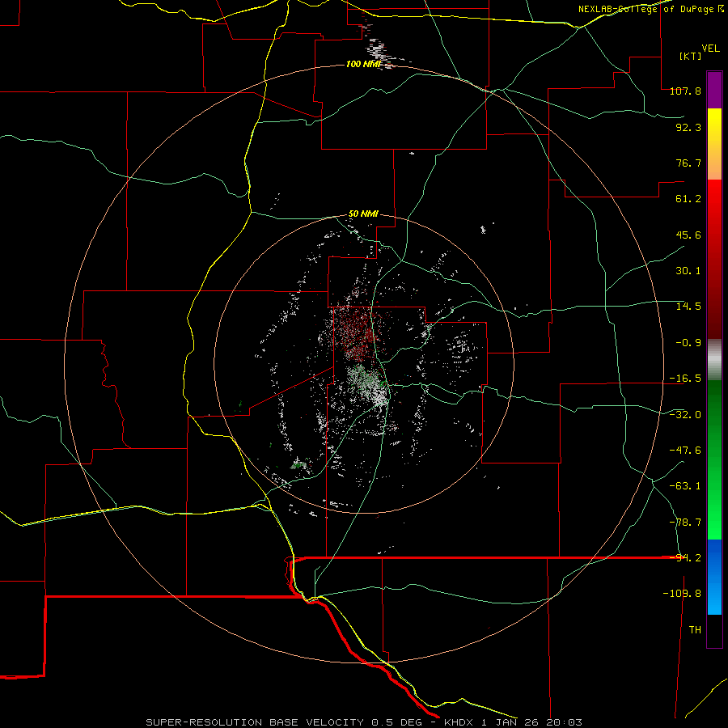
Task: Click the KHDX station identifier in the caption
Action: [459, 722]
